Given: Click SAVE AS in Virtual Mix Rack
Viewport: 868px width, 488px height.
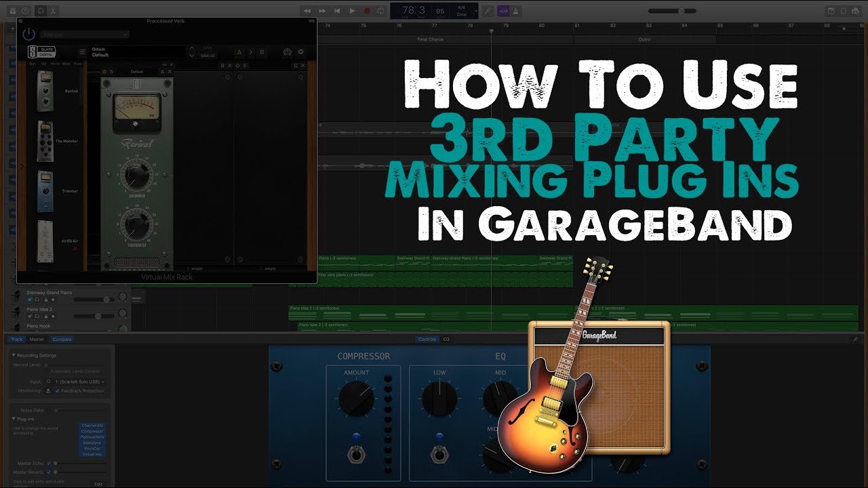Looking at the screenshot, I should tap(208, 56).
